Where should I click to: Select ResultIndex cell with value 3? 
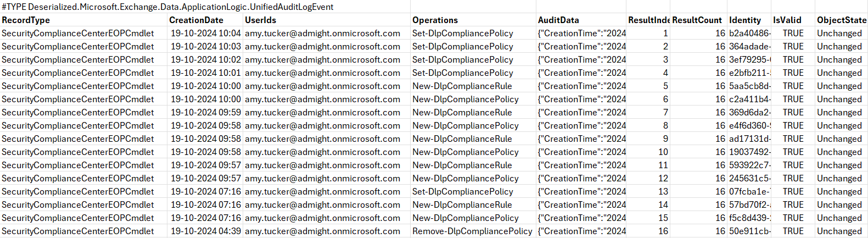pos(648,60)
